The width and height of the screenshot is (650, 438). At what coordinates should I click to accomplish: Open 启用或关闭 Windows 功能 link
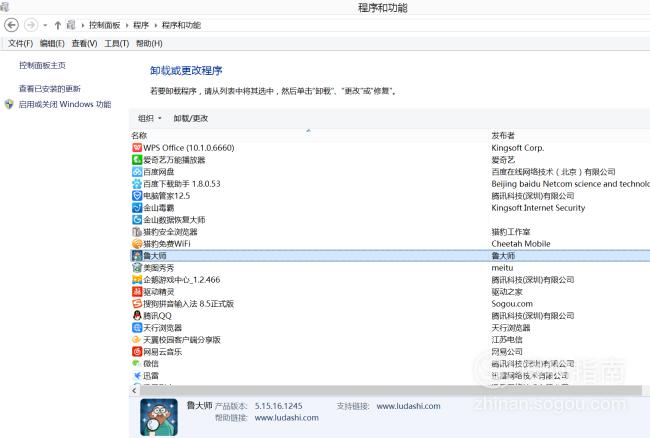pyautogui.click(x=65, y=104)
